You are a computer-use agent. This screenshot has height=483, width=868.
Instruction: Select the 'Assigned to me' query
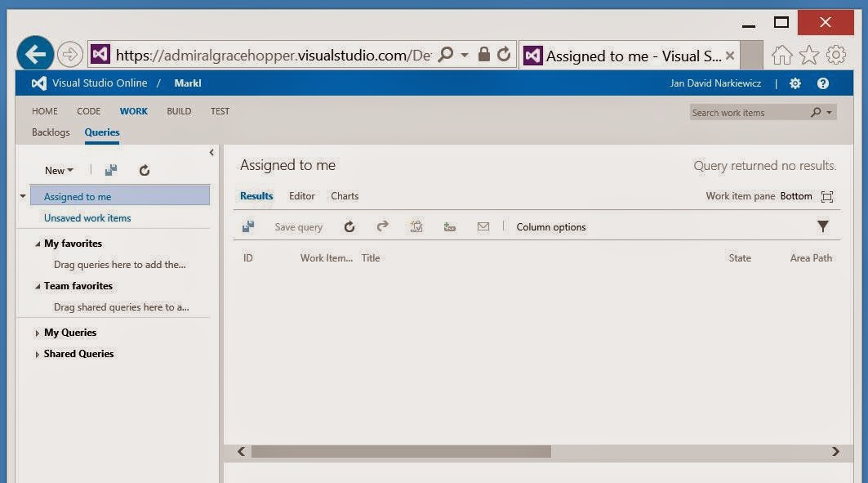click(119, 196)
